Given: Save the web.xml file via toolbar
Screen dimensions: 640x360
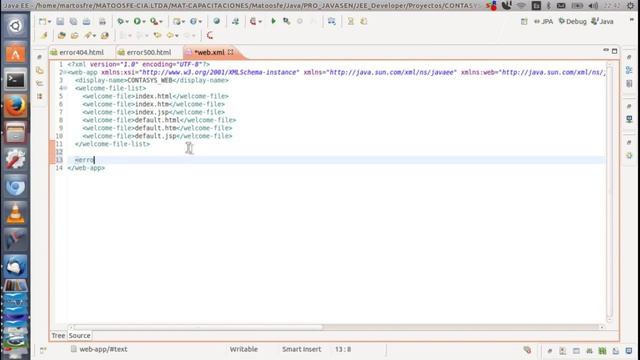Looking at the screenshot, I should (x=60, y=21).
